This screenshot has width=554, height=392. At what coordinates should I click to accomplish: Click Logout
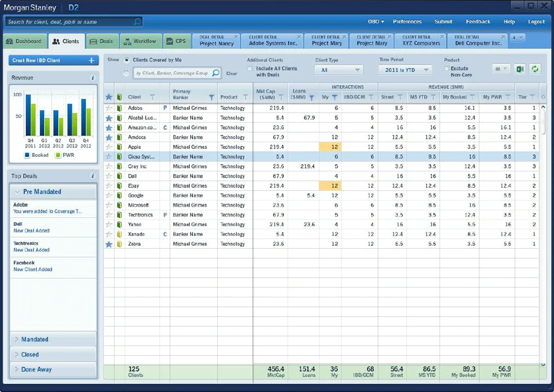[x=536, y=21]
